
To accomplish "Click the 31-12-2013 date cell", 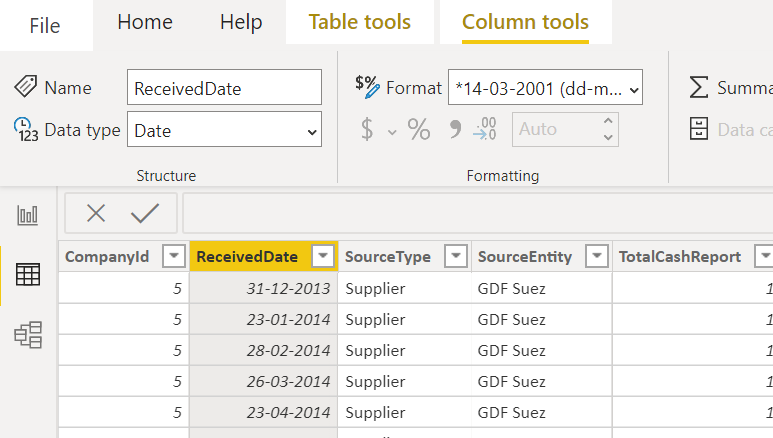I will (x=264, y=288).
